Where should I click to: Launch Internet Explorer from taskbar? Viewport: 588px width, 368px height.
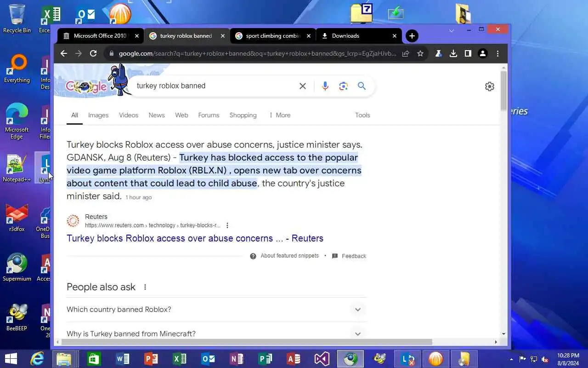click(x=37, y=359)
